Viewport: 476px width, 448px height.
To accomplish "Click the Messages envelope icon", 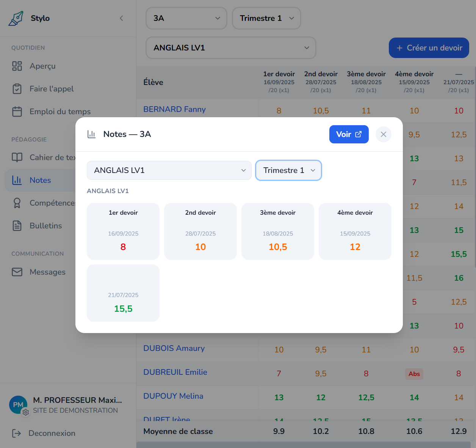I will click(x=17, y=272).
